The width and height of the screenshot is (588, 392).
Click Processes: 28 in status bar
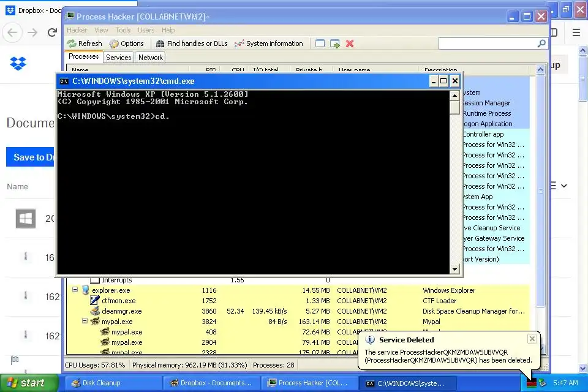click(273, 365)
